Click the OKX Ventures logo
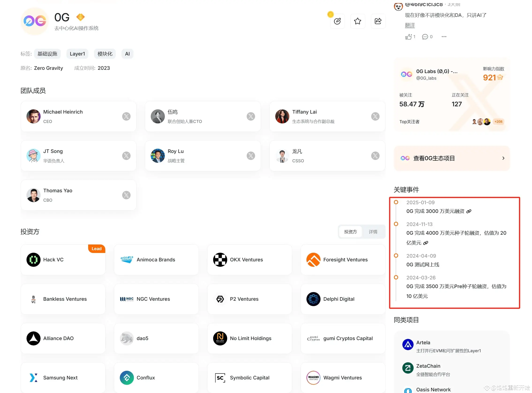This screenshot has height=393, width=532. [220, 260]
